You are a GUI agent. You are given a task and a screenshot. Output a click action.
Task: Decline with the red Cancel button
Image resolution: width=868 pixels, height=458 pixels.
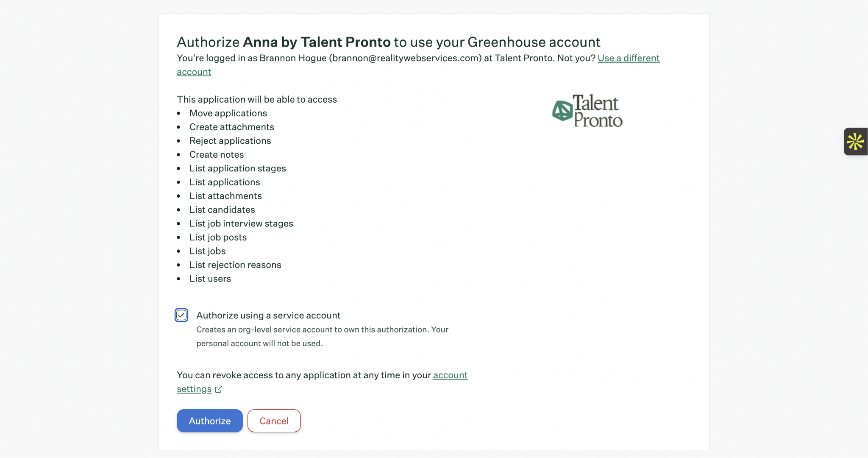coord(274,421)
